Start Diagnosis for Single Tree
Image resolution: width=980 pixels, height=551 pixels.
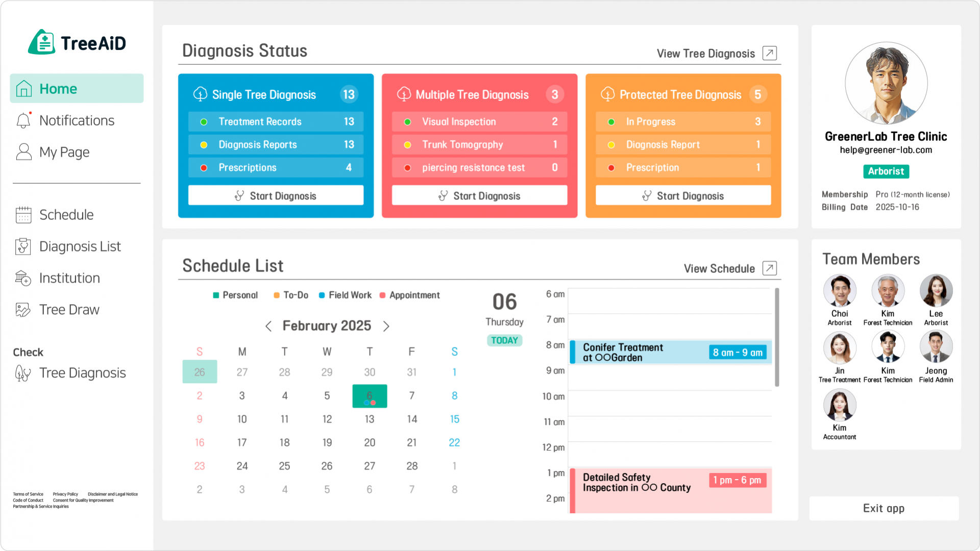pyautogui.click(x=276, y=196)
